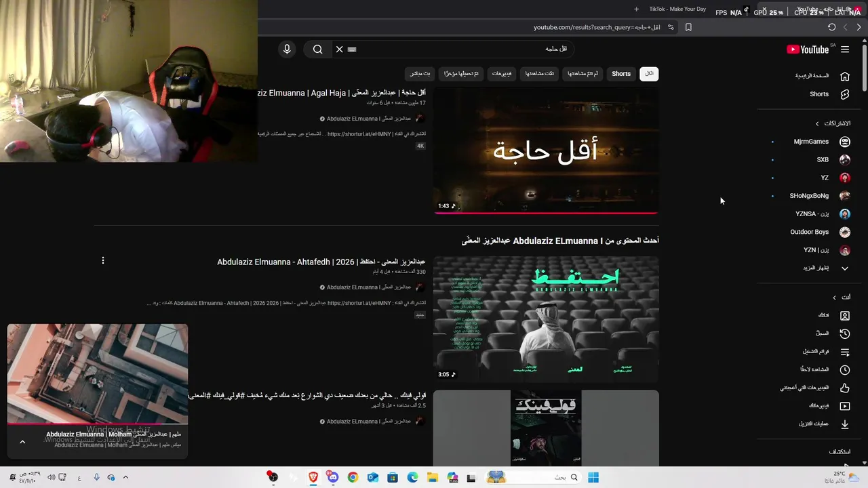Select the browser address bar URL
Viewport: 868px width, 488px height.
597,27
